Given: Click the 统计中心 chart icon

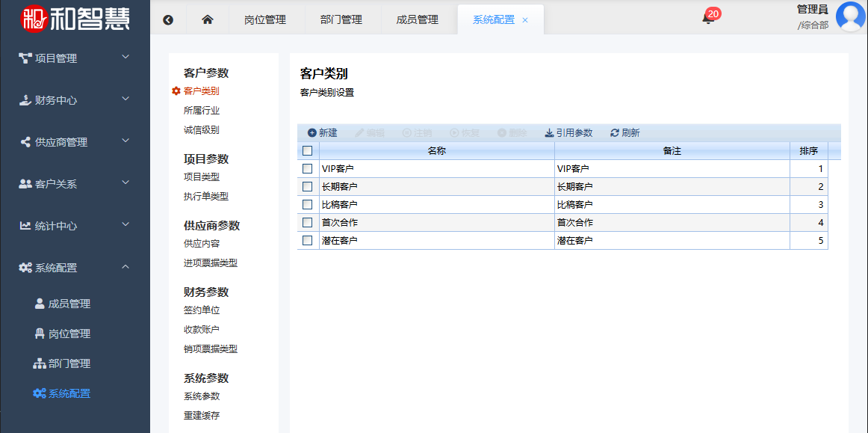Looking at the screenshot, I should pyautogui.click(x=25, y=226).
